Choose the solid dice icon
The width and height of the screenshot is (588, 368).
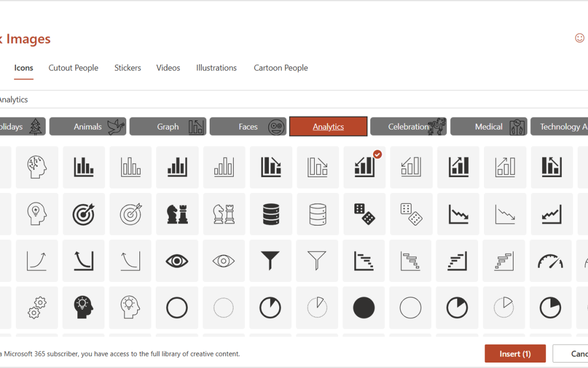pyautogui.click(x=364, y=214)
